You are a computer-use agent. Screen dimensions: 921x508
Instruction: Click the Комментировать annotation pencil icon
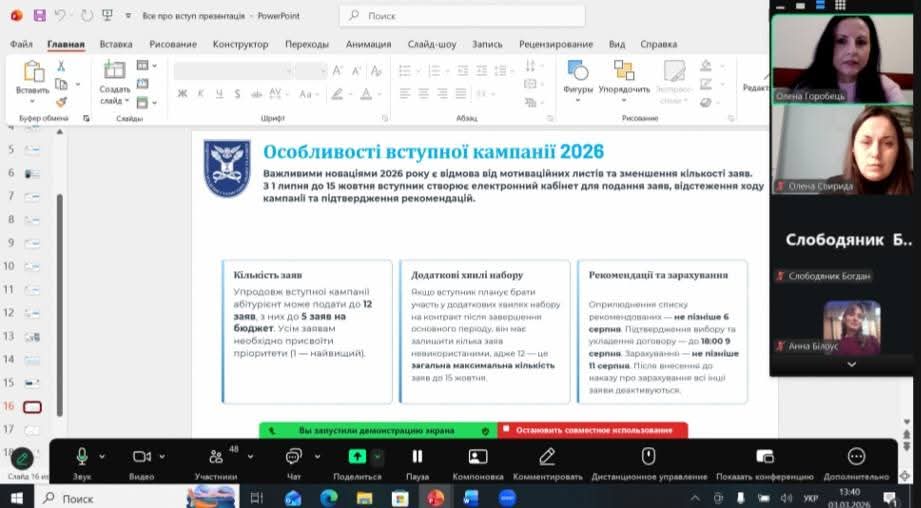coord(547,457)
